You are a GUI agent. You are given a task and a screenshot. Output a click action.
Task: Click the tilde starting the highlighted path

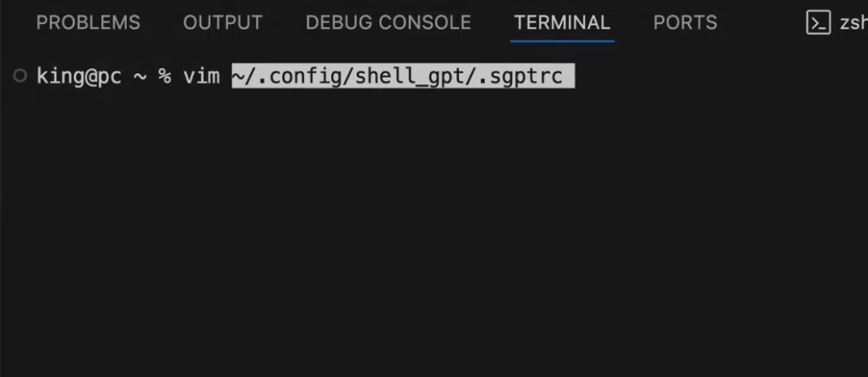coord(238,76)
